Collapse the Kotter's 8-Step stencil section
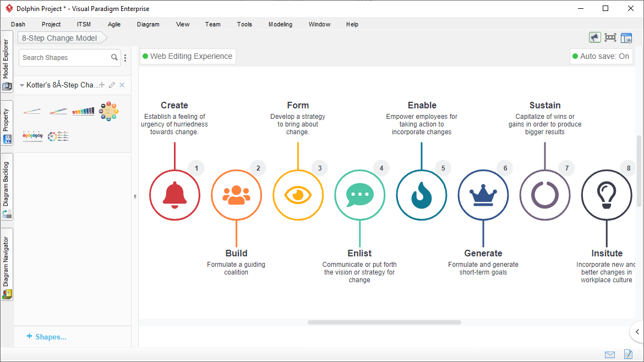The image size is (644, 362). [22, 85]
